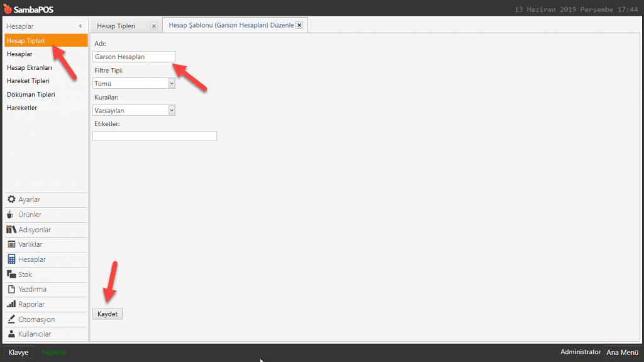
Task: Open the Kurallar dropdown
Action: point(171,110)
